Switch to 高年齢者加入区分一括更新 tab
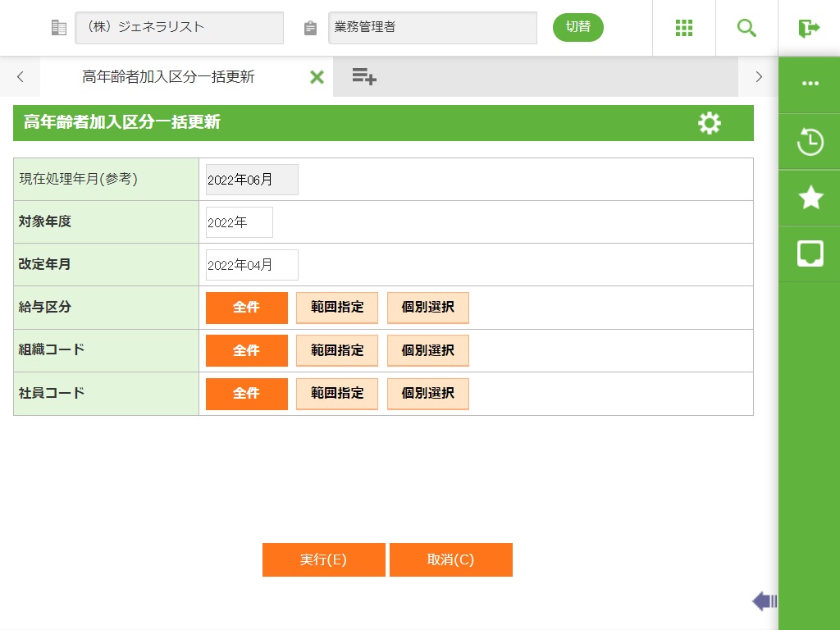 [168, 77]
